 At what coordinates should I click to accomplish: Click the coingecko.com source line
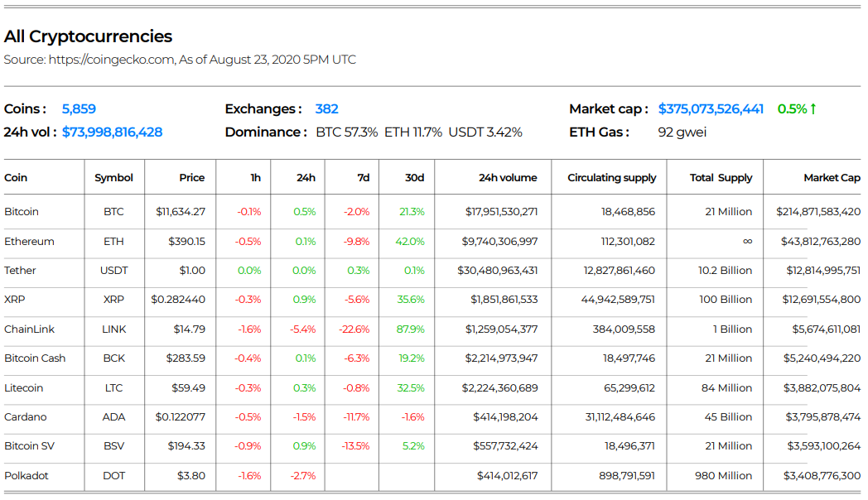180,60
